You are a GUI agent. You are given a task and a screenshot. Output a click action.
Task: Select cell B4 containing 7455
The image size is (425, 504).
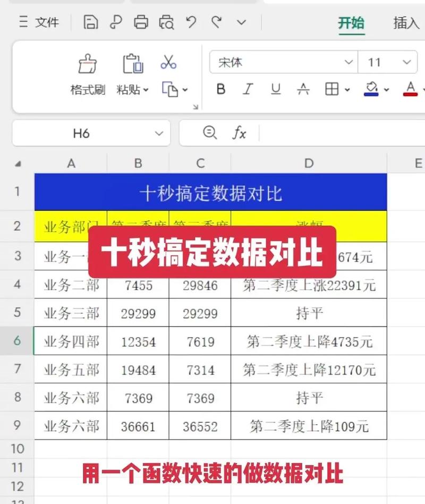pyautogui.click(x=138, y=285)
